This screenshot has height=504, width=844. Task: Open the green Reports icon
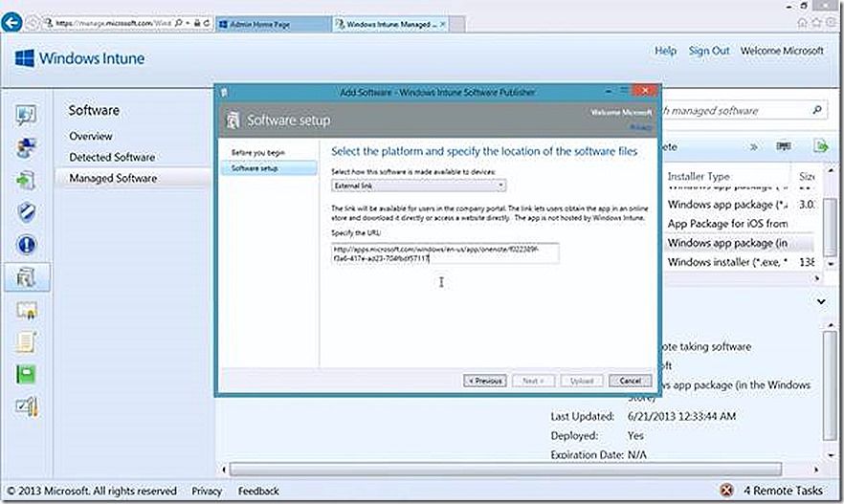pos(26,374)
